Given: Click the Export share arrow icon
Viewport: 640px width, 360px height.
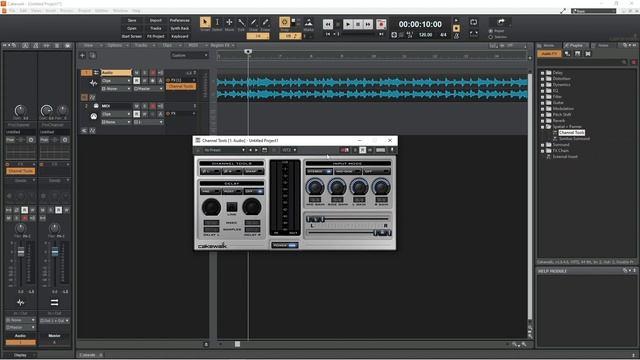Looking at the screenshot, I should 501,22.
